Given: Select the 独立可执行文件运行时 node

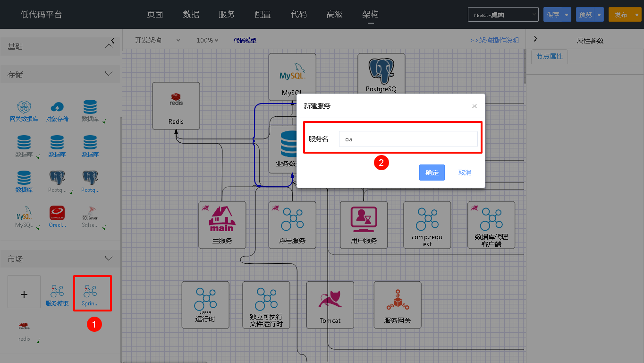Looking at the screenshot, I should 266,305.
